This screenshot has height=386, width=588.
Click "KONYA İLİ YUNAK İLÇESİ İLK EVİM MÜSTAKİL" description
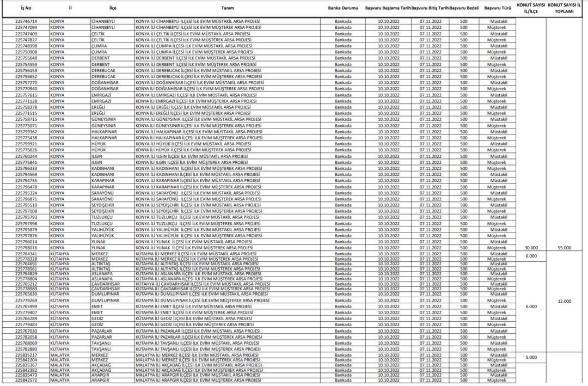194,242
